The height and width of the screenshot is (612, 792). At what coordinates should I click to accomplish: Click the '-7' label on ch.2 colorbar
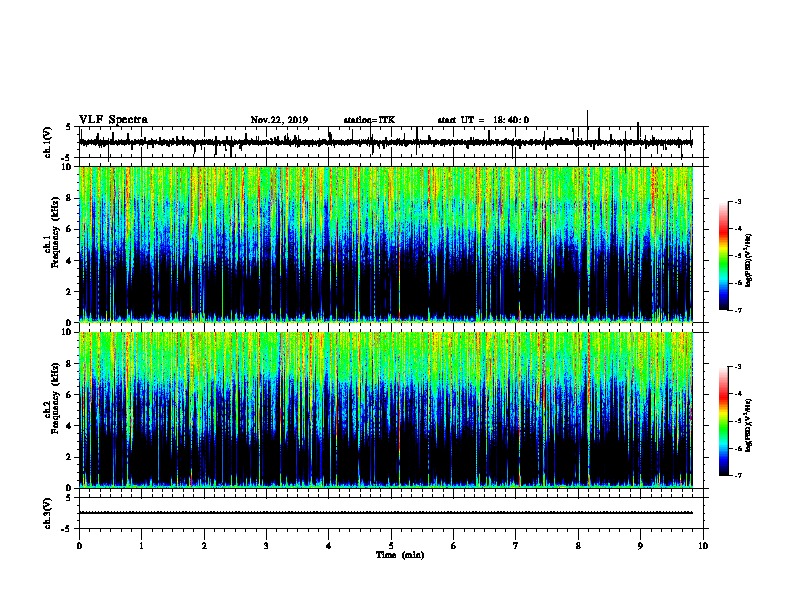coord(736,476)
